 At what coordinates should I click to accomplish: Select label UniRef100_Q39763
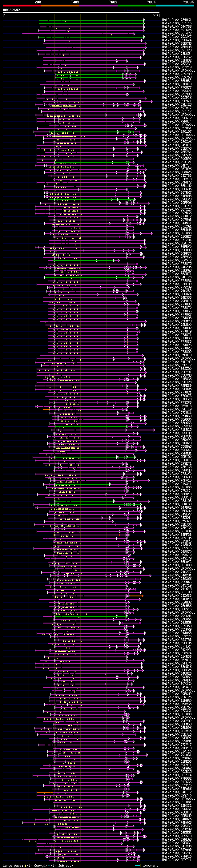(177, 78)
